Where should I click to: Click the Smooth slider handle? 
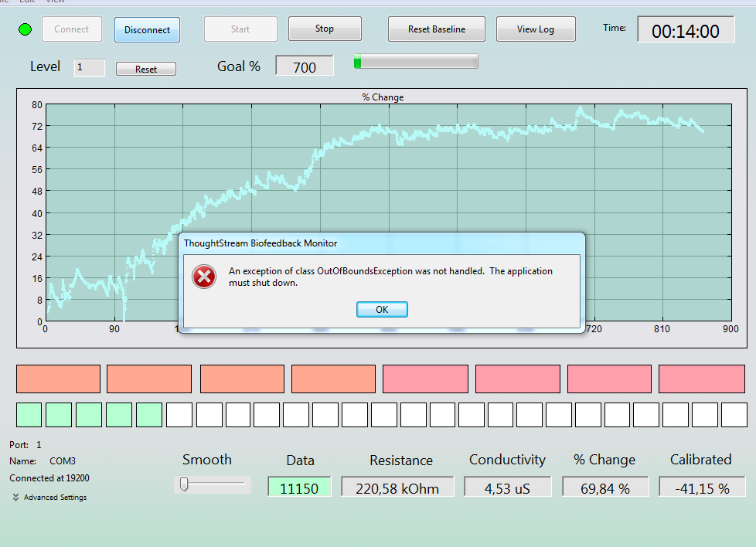pyautogui.click(x=184, y=484)
